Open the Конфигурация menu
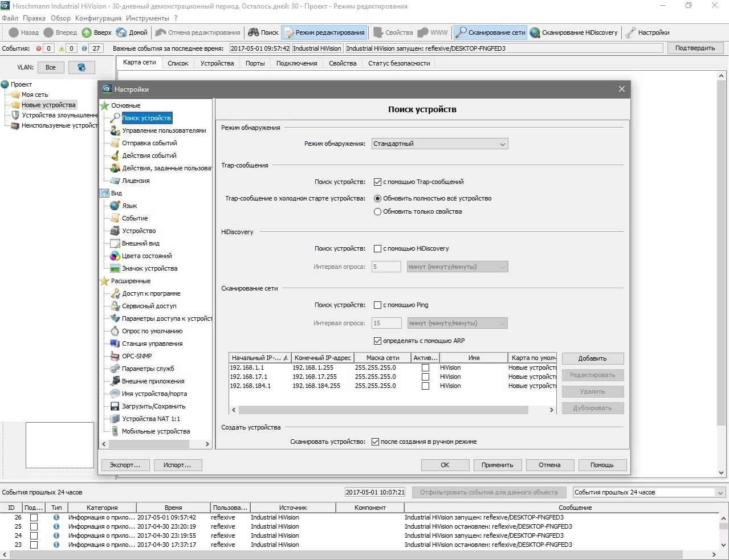The image size is (729, 560). point(98,18)
